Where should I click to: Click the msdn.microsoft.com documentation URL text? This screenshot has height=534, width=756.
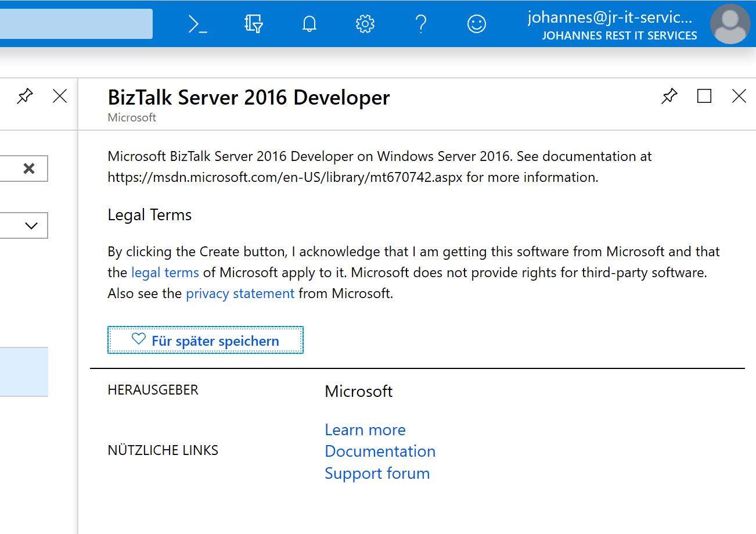[x=285, y=177]
